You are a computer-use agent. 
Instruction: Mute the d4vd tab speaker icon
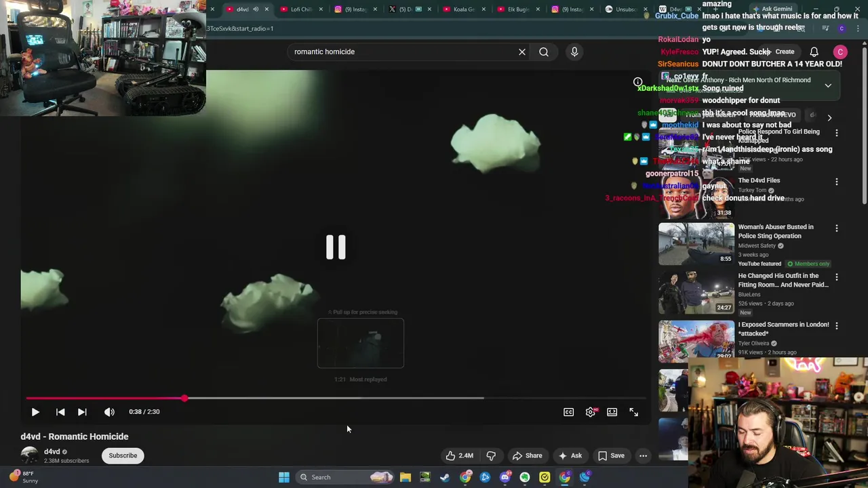click(256, 9)
